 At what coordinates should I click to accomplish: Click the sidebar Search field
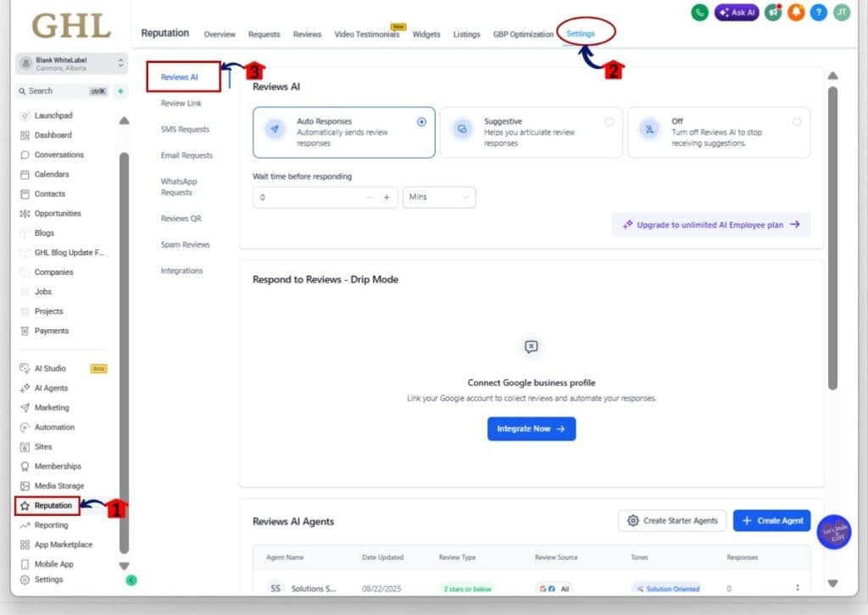64,92
